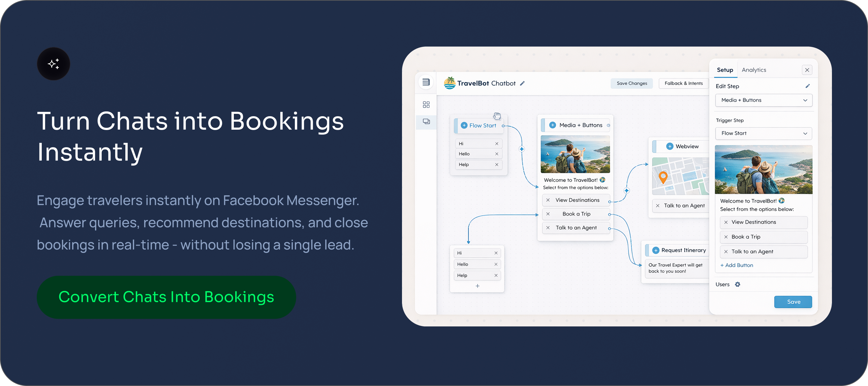868x386 pixels.
Task: Click Convert Chats Into Bookings button
Action: click(166, 297)
